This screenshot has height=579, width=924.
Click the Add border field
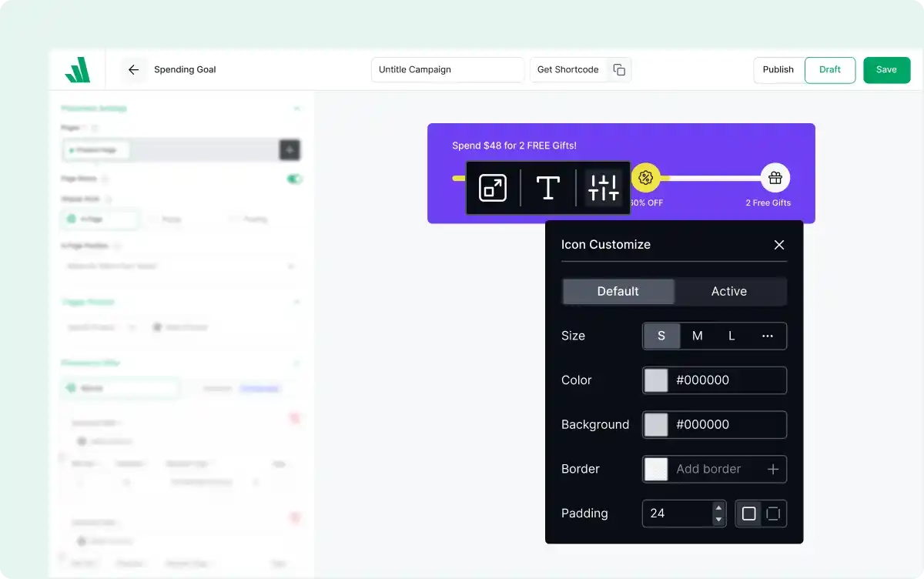click(715, 469)
